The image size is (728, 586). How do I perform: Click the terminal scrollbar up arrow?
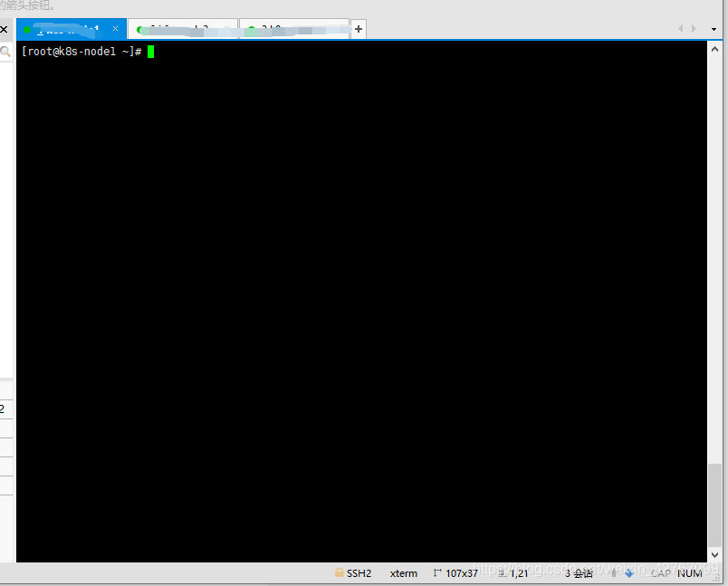click(x=714, y=49)
